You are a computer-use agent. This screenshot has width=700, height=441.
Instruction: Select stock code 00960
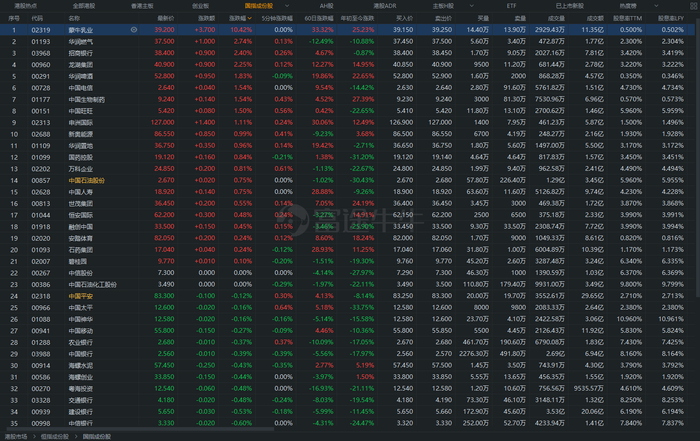(x=41, y=65)
